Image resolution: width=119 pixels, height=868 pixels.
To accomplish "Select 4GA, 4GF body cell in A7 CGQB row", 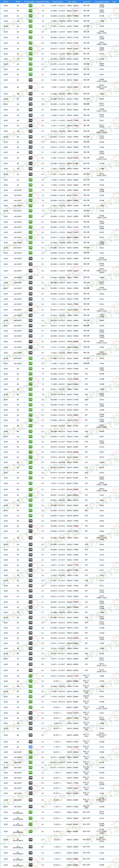I will tap(87, 859).
